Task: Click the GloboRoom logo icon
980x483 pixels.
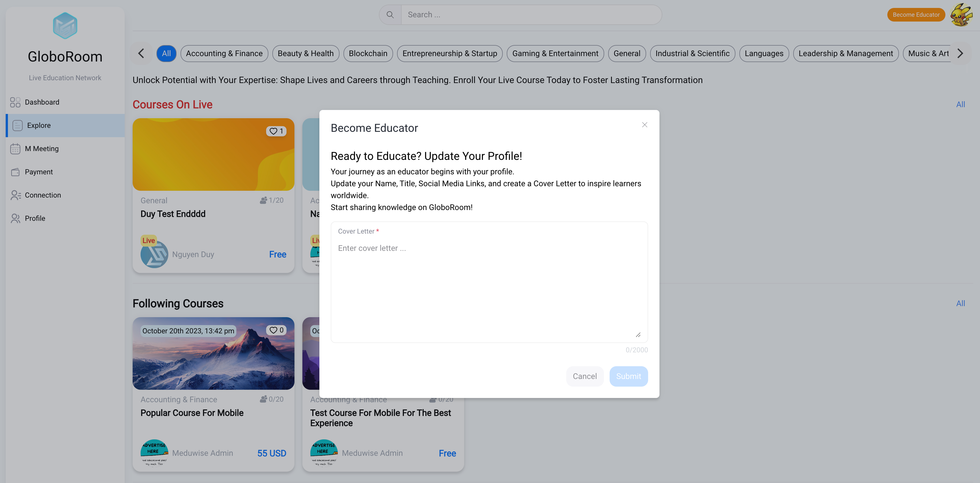Action: (65, 26)
